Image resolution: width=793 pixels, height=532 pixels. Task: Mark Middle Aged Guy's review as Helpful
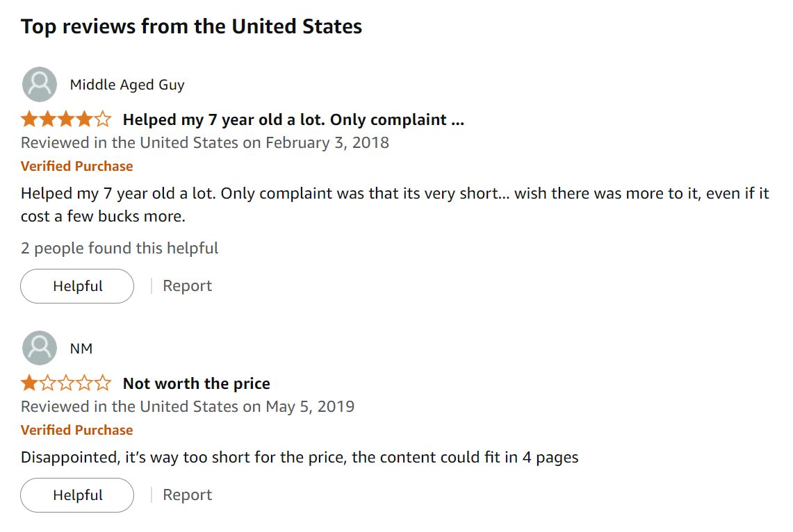[77, 286]
